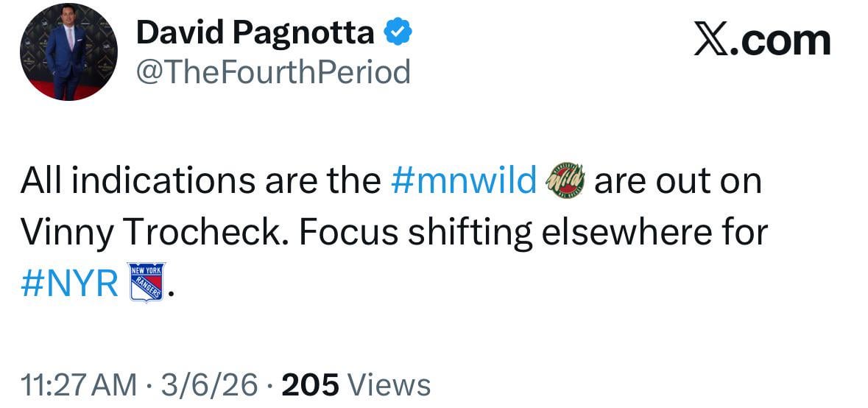Click the 11:27 AM timestamp
Viewport: 868px width, 408px height.
coord(80,384)
